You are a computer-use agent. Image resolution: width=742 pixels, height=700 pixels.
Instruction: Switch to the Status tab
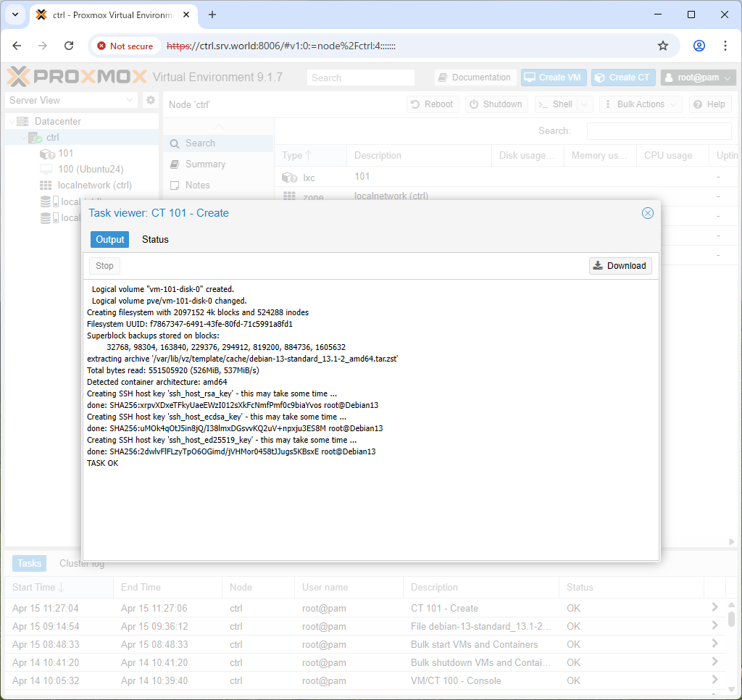tap(155, 239)
